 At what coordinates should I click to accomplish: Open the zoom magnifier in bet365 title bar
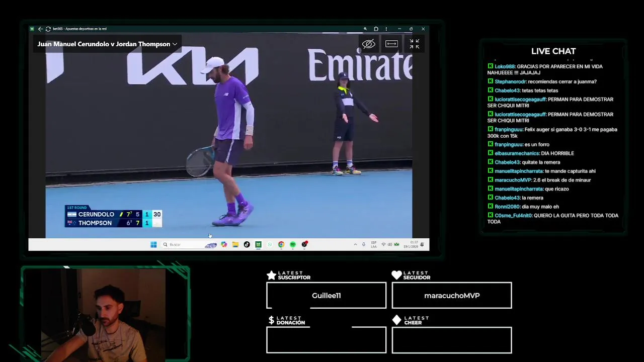tap(365, 29)
